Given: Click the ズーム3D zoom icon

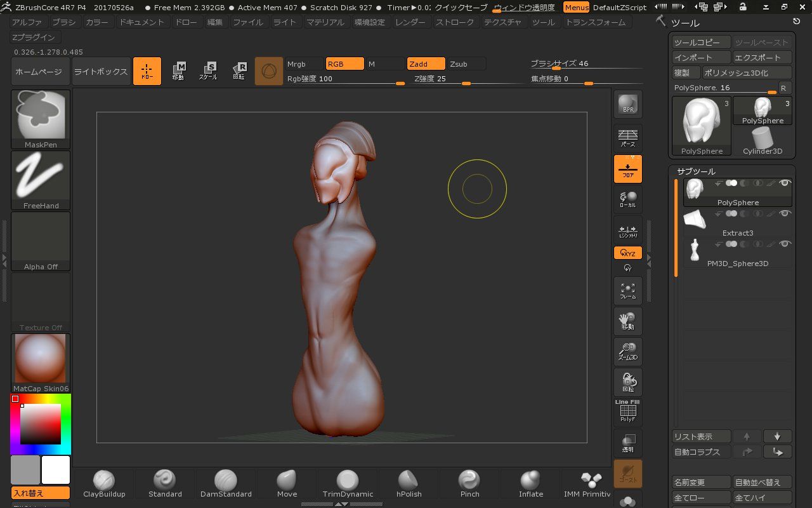Looking at the screenshot, I should coord(627,351).
